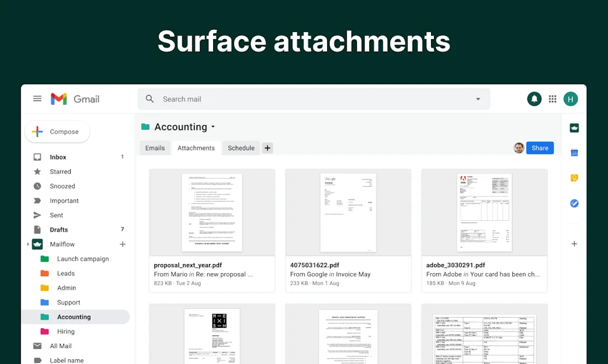This screenshot has height=364, width=608.
Task: Open the H profile avatar menu
Action: [x=571, y=99]
